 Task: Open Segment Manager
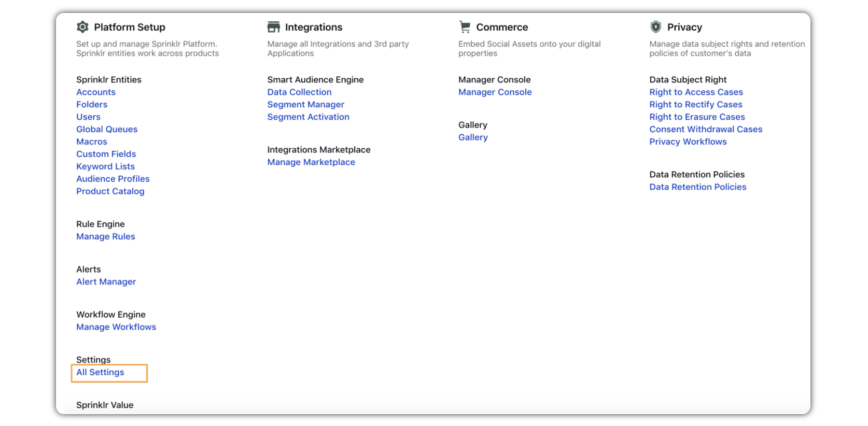305,105
